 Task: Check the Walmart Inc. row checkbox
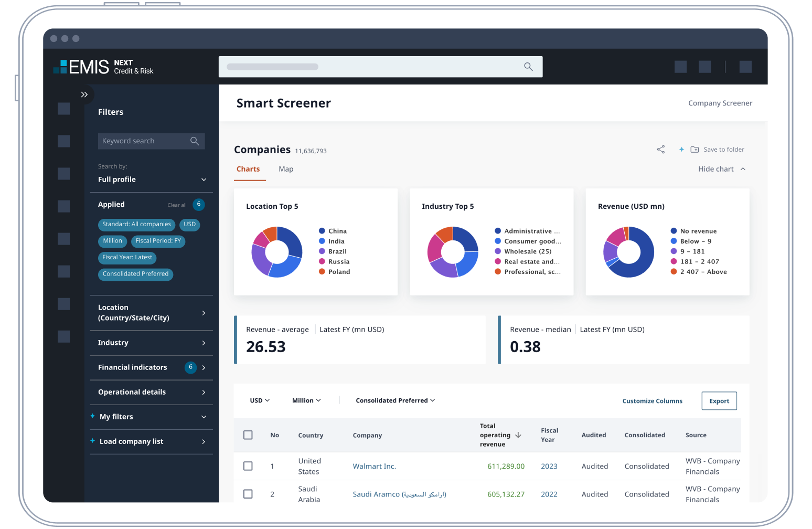pyautogui.click(x=248, y=466)
